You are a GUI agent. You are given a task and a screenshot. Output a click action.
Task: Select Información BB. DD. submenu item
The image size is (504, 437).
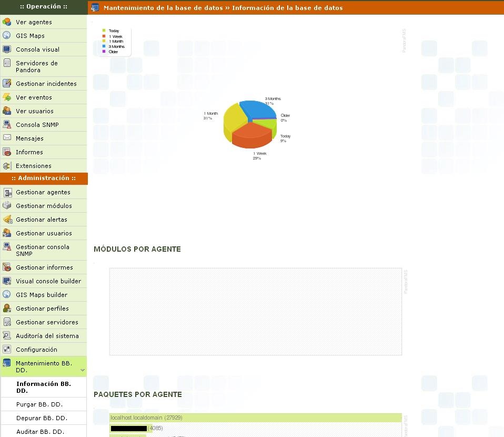44,387
